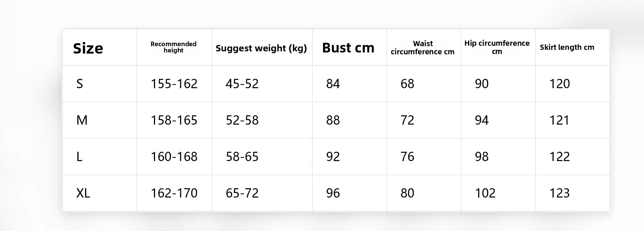Image resolution: width=644 pixels, height=231 pixels.
Task: Select the 45-52 weight cell
Action: coord(242,84)
